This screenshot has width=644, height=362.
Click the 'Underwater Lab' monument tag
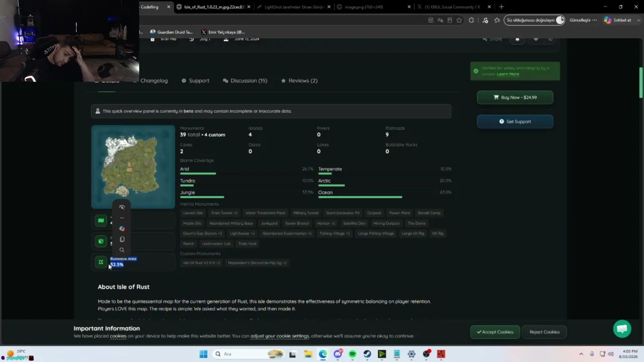[x=216, y=244]
